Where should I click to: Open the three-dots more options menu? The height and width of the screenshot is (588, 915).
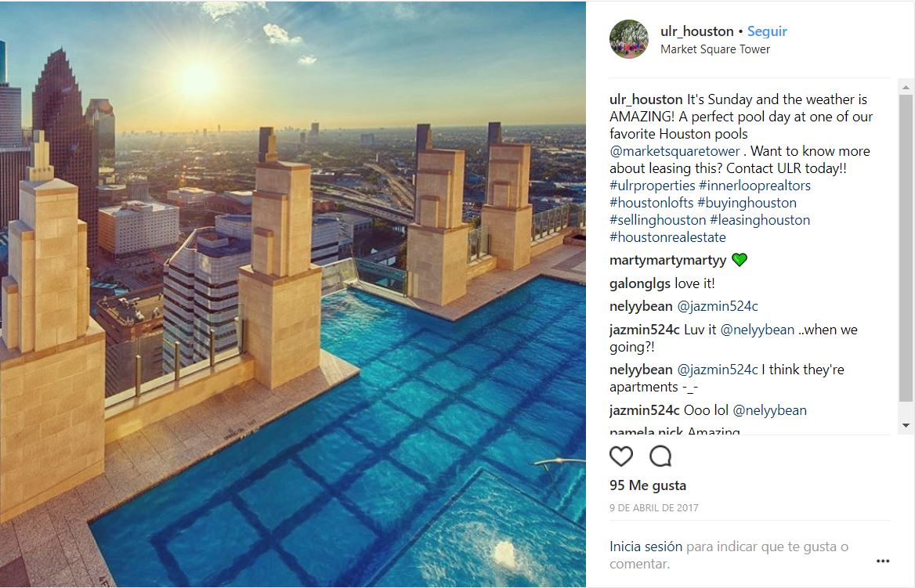click(x=883, y=561)
